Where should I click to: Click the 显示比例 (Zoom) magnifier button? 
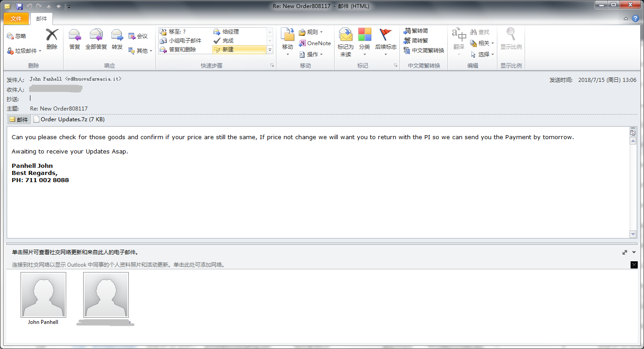tap(511, 39)
